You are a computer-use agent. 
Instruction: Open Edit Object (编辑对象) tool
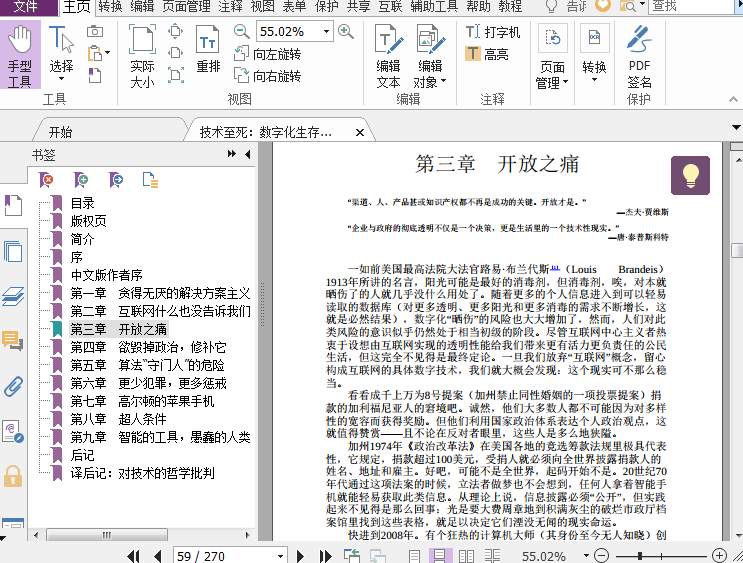coord(430,57)
